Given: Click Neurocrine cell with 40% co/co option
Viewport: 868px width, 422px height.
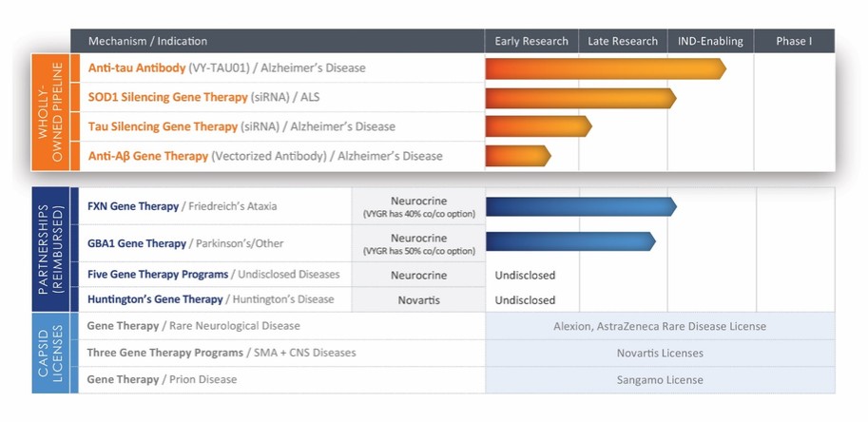Looking at the screenshot, I should click(x=418, y=206).
